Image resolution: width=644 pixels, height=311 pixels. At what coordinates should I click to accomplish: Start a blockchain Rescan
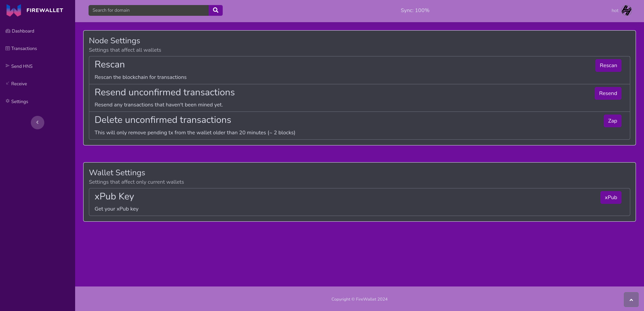(x=608, y=65)
